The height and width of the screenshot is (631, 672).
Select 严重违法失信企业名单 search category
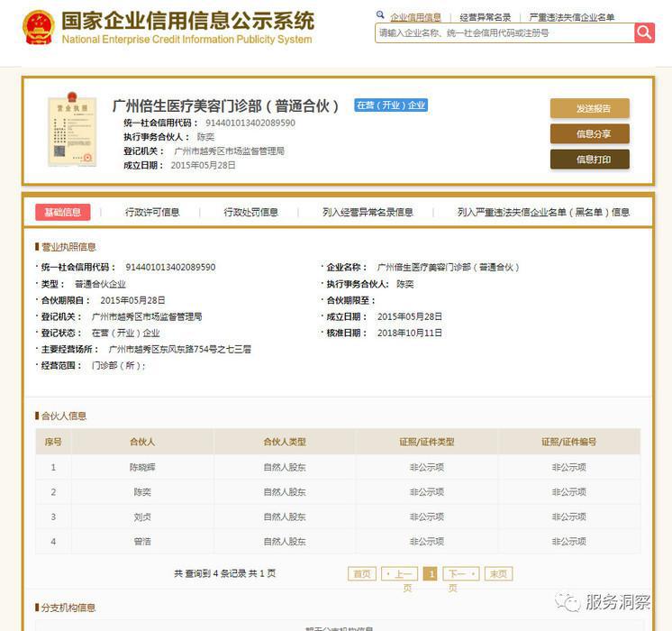pyautogui.click(x=571, y=17)
